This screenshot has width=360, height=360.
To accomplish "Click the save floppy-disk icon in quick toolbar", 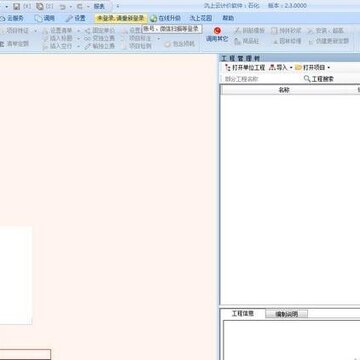I will pyautogui.click(x=17, y=6).
